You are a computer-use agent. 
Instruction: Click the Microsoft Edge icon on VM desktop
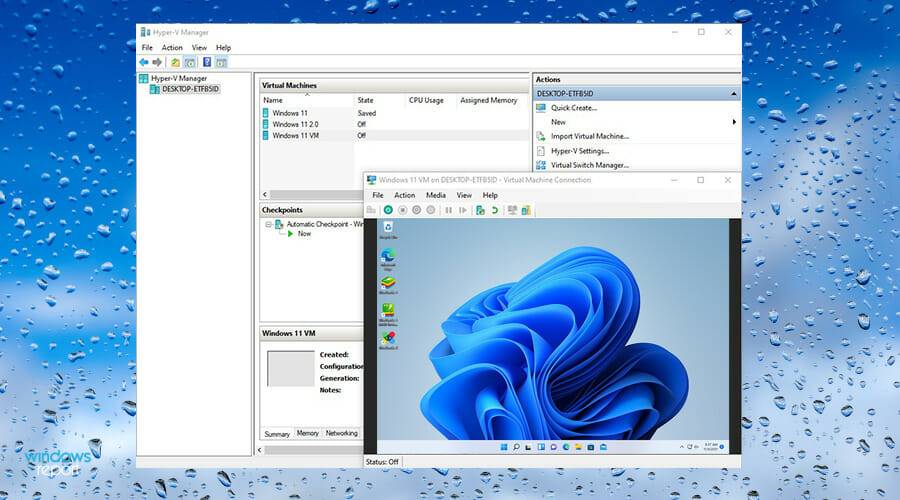pos(387,257)
